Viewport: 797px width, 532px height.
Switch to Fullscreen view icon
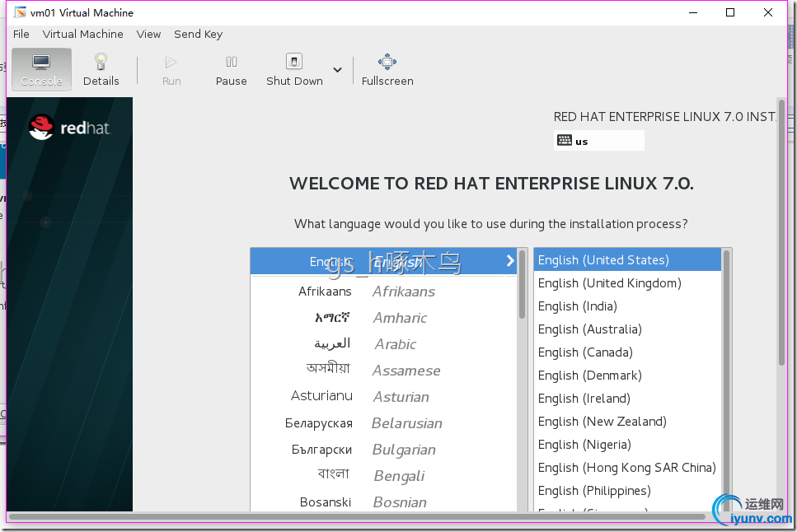387,63
